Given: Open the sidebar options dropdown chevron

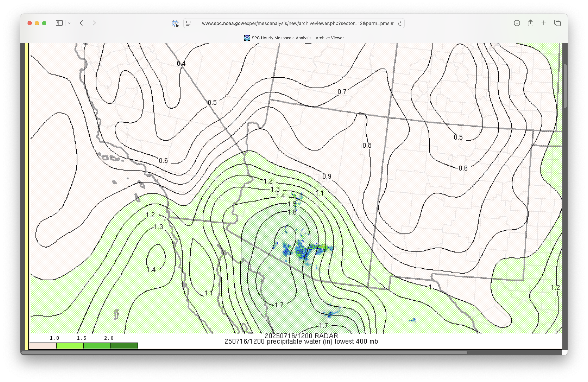Looking at the screenshot, I should (x=69, y=23).
